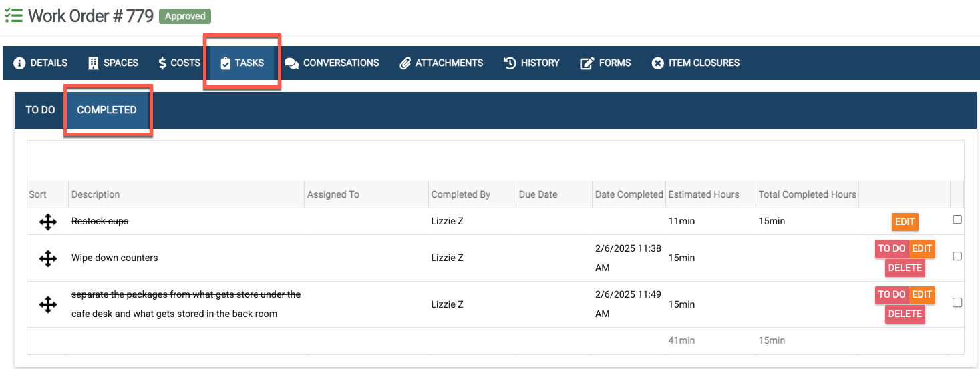Check the box for Restock cups row
This screenshot has width=980, height=369.
tap(957, 220)
